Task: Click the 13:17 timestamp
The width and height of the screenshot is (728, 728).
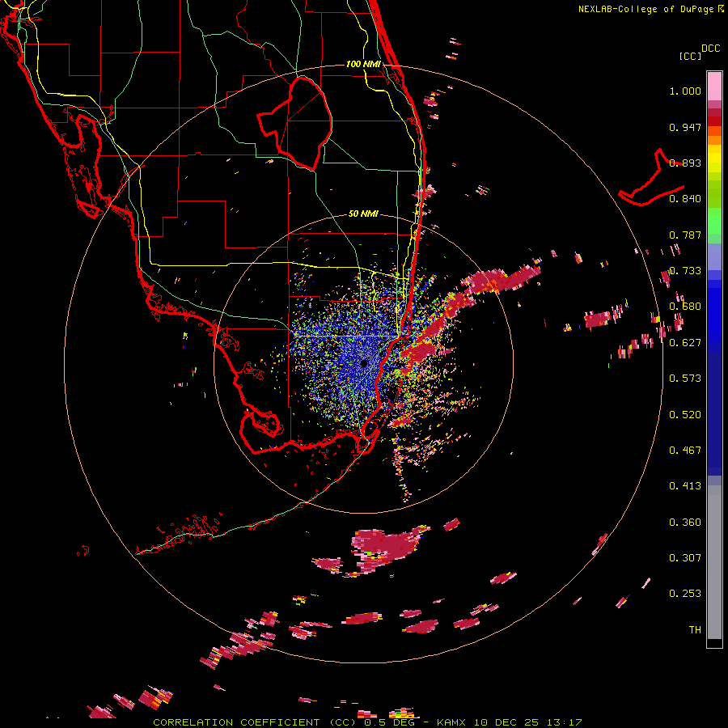Action: coord(565,722)
